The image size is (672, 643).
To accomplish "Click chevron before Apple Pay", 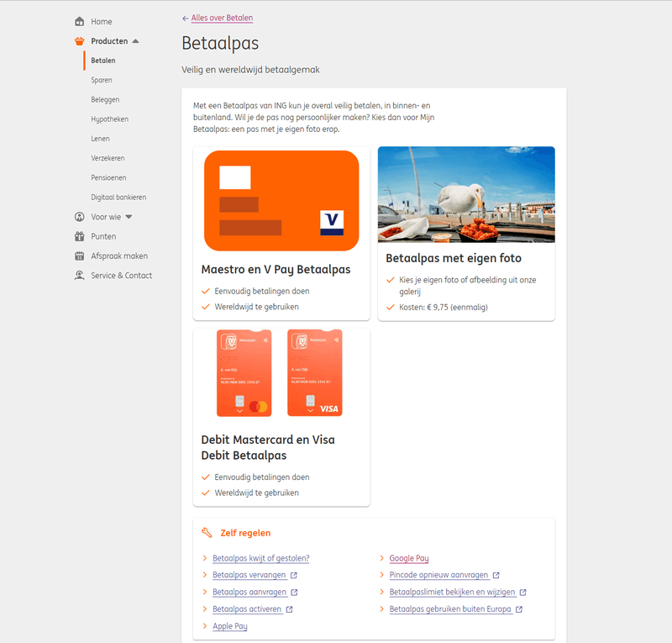I will [x=205, y=626].
